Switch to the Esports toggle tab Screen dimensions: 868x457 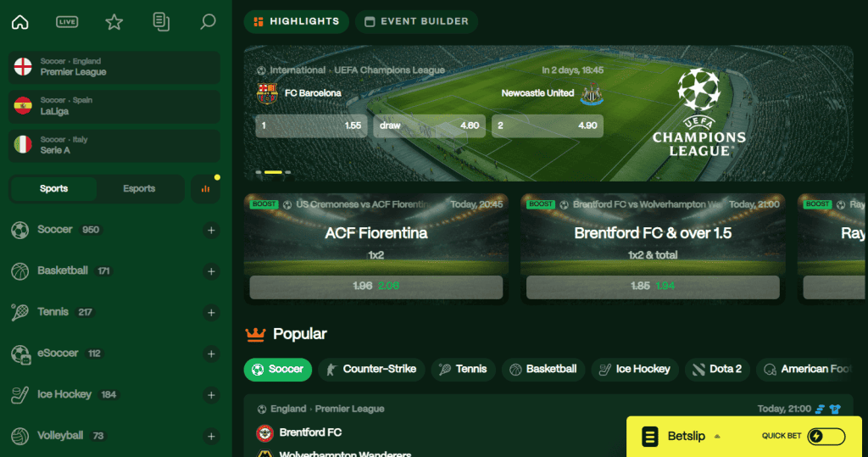[x=139, y=189]
